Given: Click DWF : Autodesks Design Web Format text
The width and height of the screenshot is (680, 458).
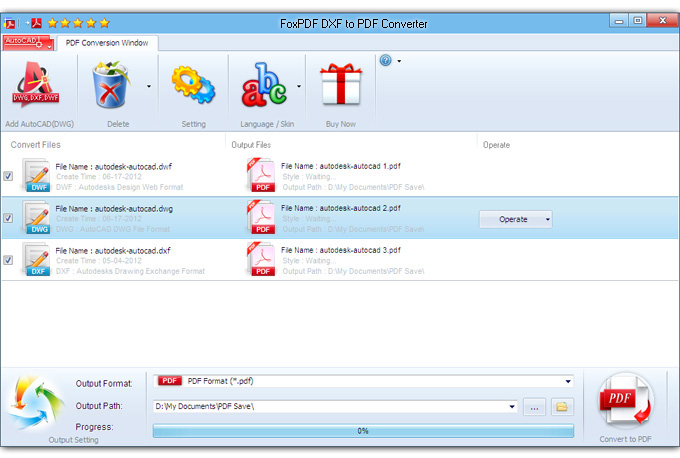Looking at the screenshot, I should (120, 187).
